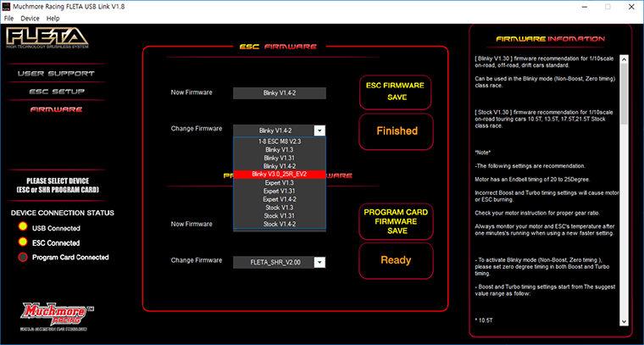Select Stock V1.31 firmware

[x=280, y=215]
